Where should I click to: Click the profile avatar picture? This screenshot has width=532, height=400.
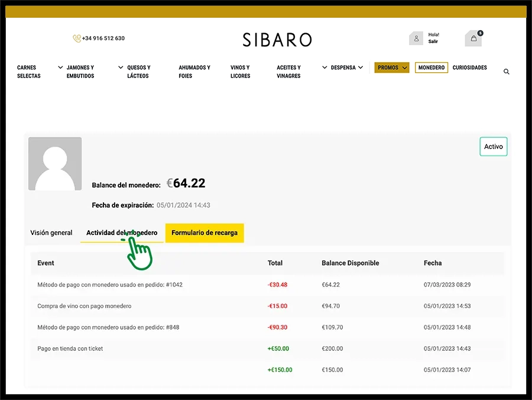pos(55,164)
